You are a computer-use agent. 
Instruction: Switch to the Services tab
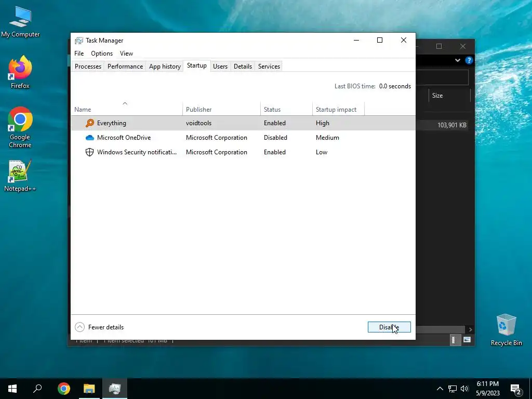(x=269, y=66)
